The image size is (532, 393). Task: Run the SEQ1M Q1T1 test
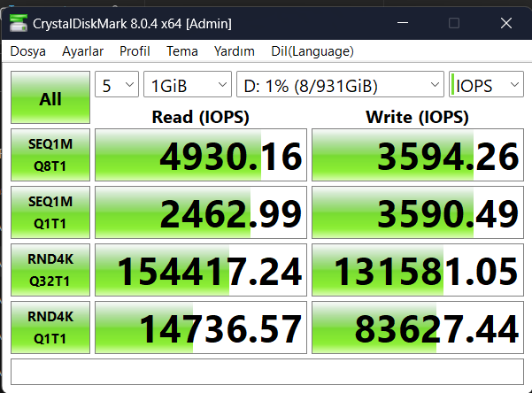click(x=50, y=212)
